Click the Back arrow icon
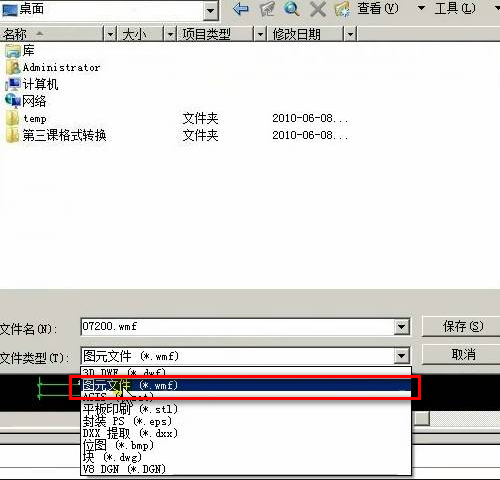 pos(241,9)
